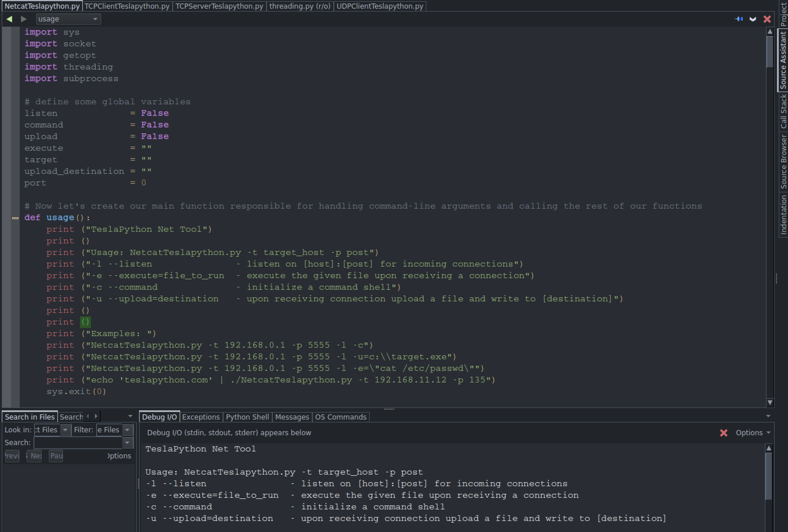Show previous tabs in search panel
Screen dimensions: 788x532
[x=88, y=416]
